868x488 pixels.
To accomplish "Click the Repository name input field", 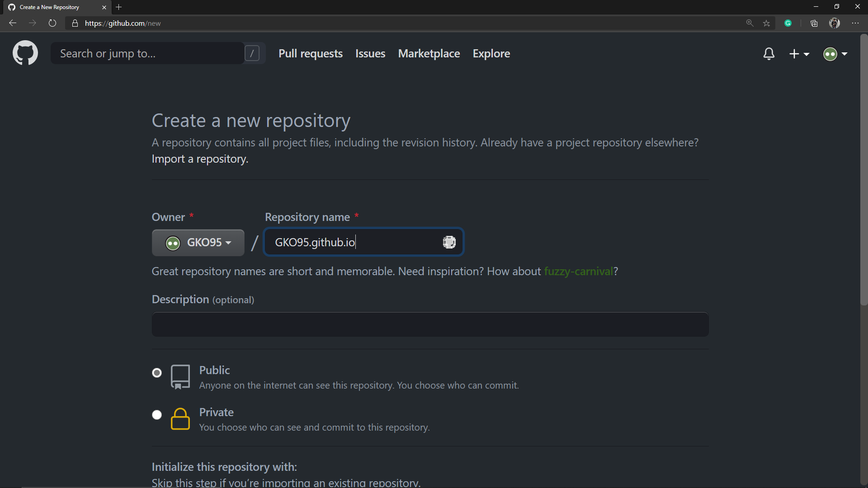I will pyautogui.click(x=363, y=242).
